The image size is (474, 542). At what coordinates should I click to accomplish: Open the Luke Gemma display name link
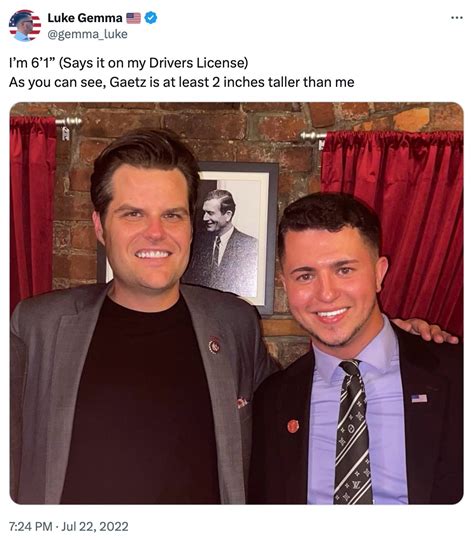(x=85, y=18)
